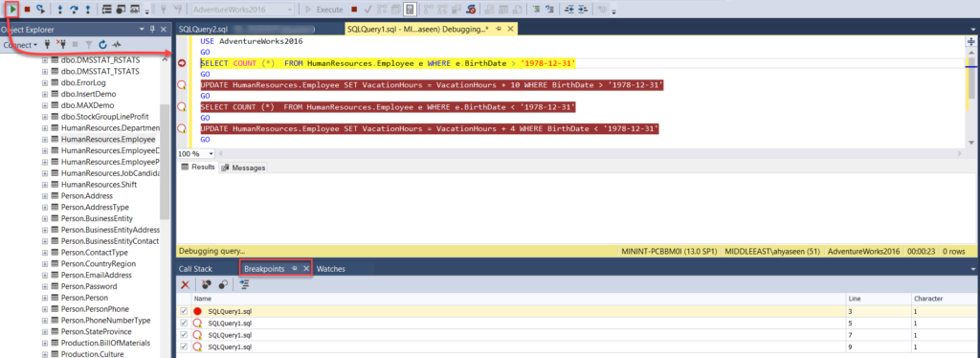
Task: Switch to the Call Stack tab
Action: pos(195,269)
